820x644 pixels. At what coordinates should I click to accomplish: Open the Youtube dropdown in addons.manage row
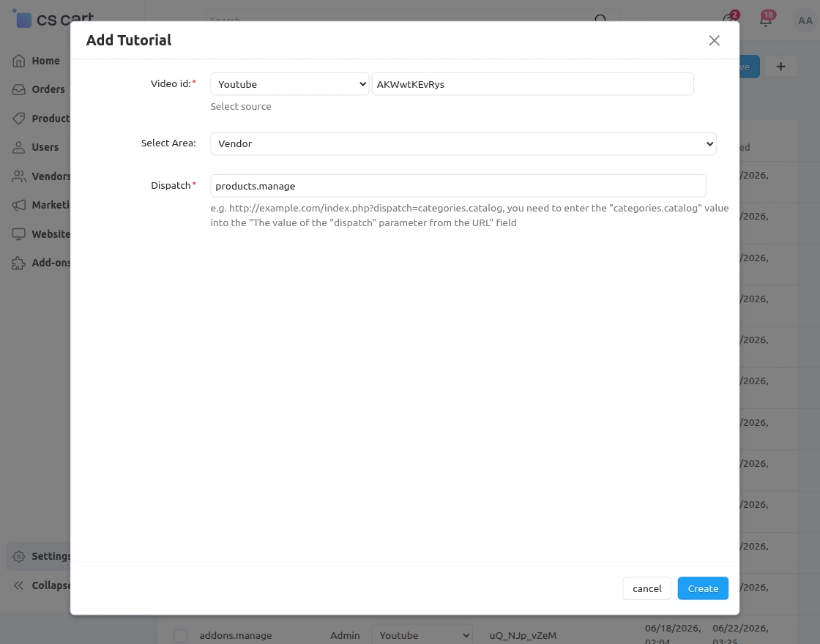pos(422,634)
